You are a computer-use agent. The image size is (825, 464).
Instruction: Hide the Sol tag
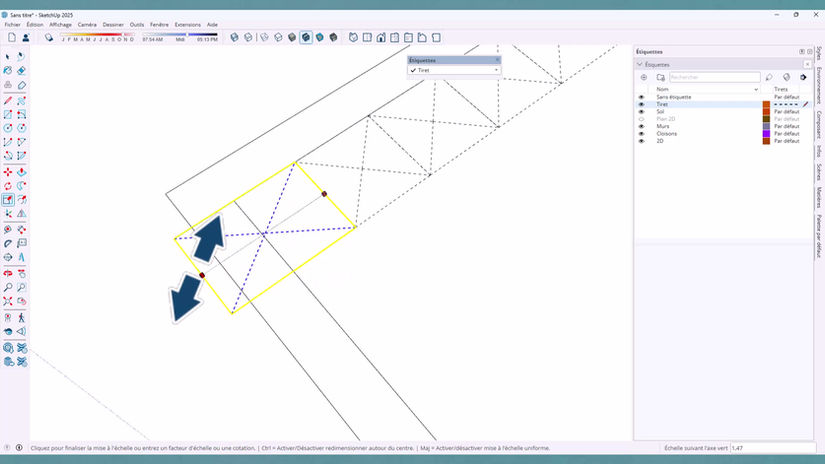(641, 112)
